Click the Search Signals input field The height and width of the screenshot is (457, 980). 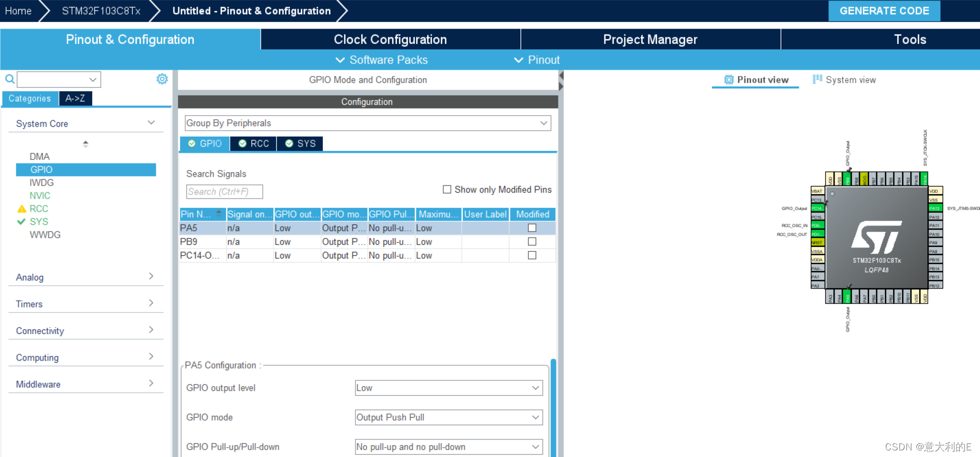[225, 191]
